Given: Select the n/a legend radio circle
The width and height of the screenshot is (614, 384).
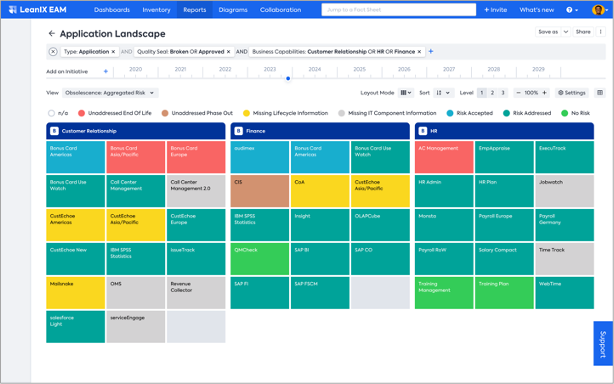Looking at the screenshot, I should coord(51,113).
